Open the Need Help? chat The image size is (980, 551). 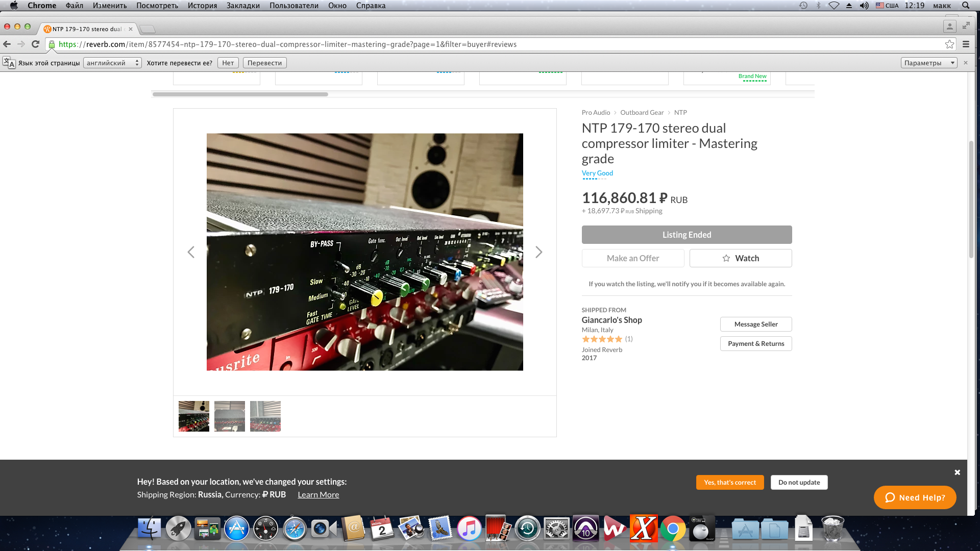point(915,497)
